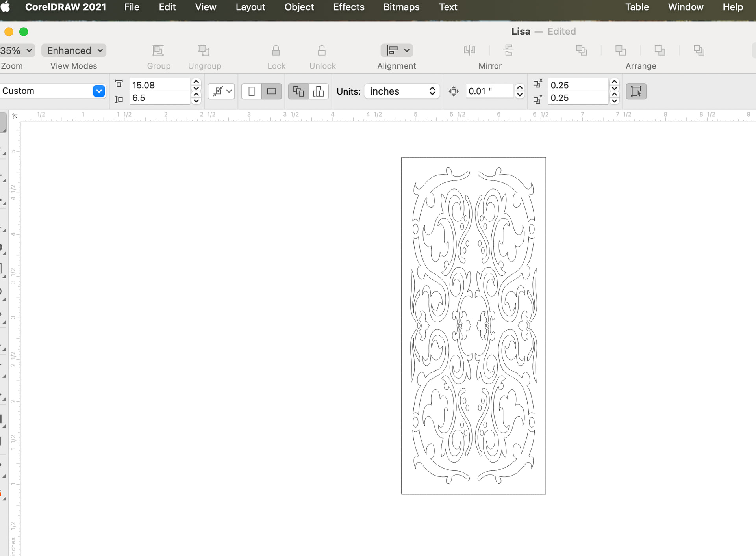Image resolution: width=756 pixels, height=556 pixels.
Task: Click the Lock padlock icon
Action: pyautogui.click(x=276, y=50)
